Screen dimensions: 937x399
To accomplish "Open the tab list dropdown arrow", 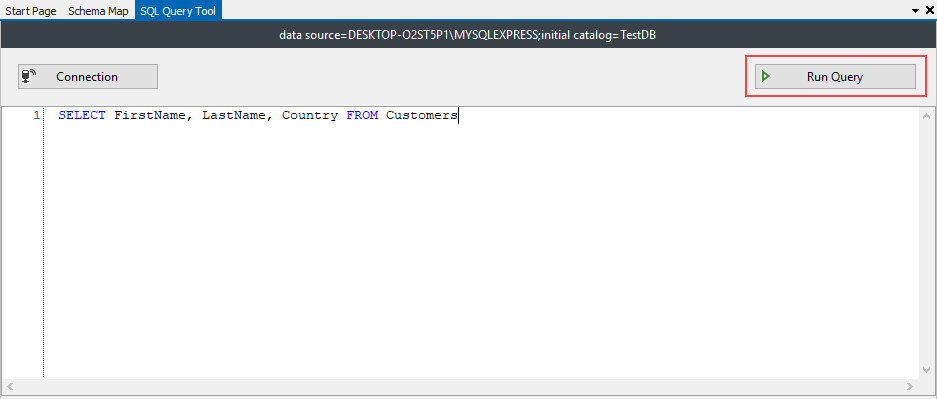I will pos(916,11).
